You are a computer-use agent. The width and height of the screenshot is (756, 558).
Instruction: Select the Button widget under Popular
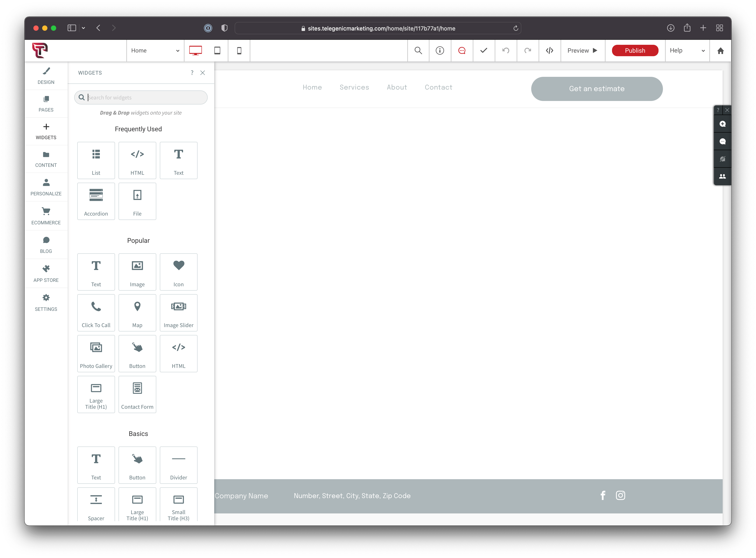(x=137, y=354)
